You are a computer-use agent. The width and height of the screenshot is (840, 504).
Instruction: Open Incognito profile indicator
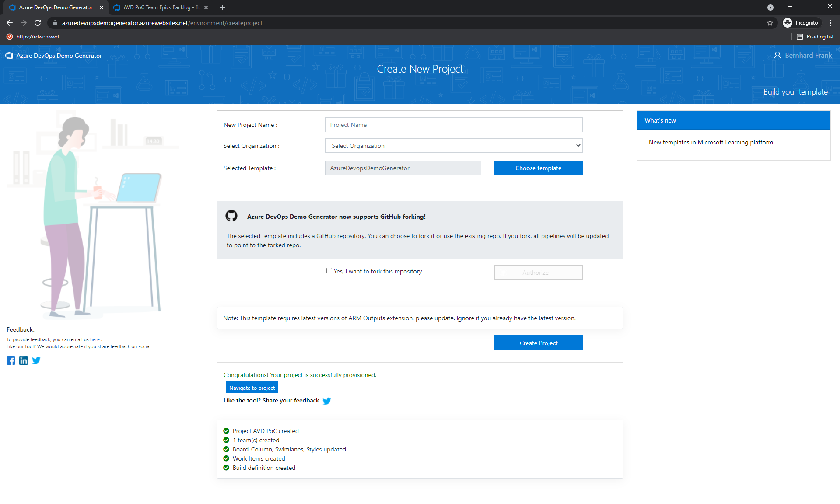pos(801,23)
